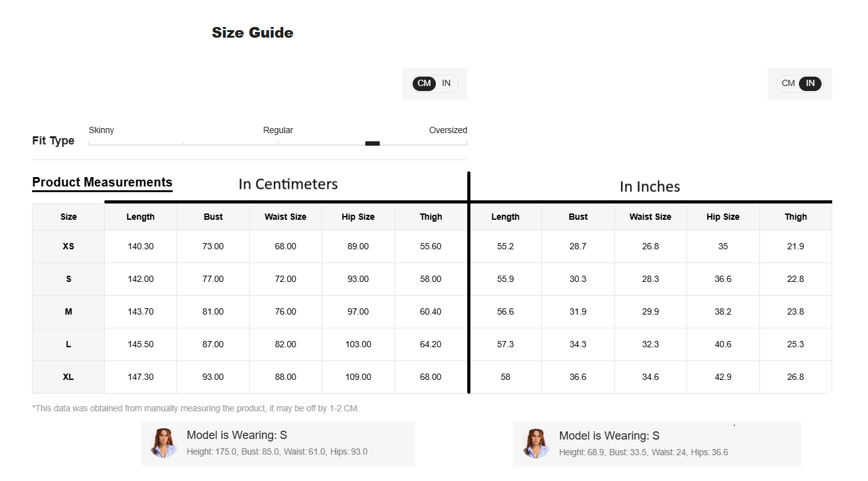
Task: Click the Size column header
Action: (x=68, y=217)
